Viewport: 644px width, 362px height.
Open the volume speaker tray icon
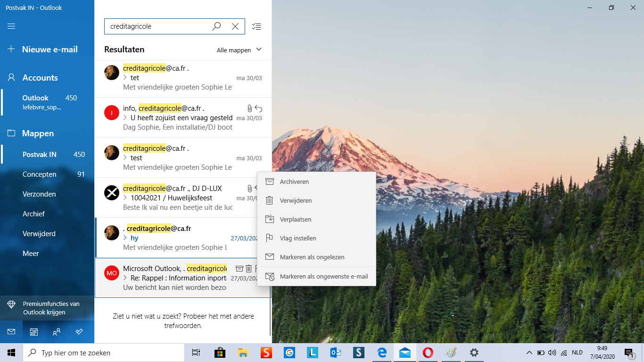(552, 353)
